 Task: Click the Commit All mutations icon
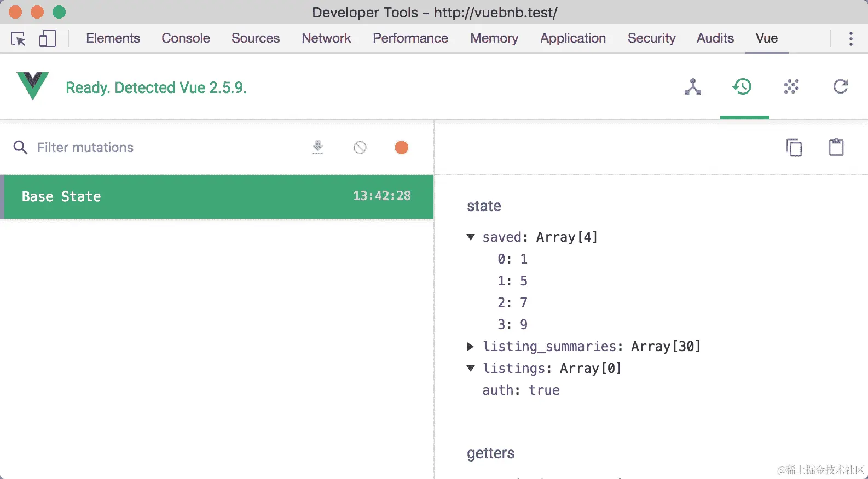coord(318,147)
